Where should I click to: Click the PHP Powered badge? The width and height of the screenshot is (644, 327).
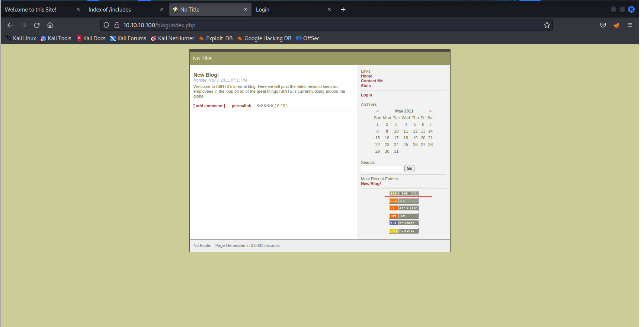click(404, 223)
